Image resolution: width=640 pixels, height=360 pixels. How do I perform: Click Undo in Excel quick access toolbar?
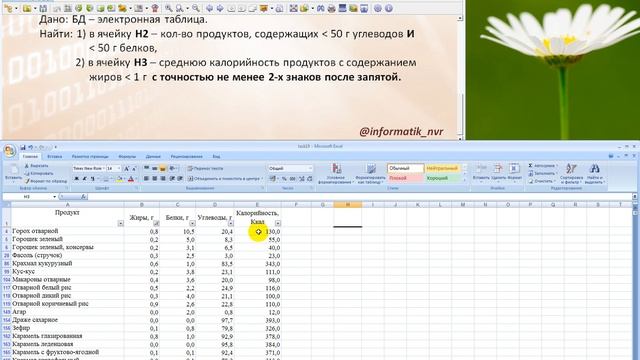point(31,147)
